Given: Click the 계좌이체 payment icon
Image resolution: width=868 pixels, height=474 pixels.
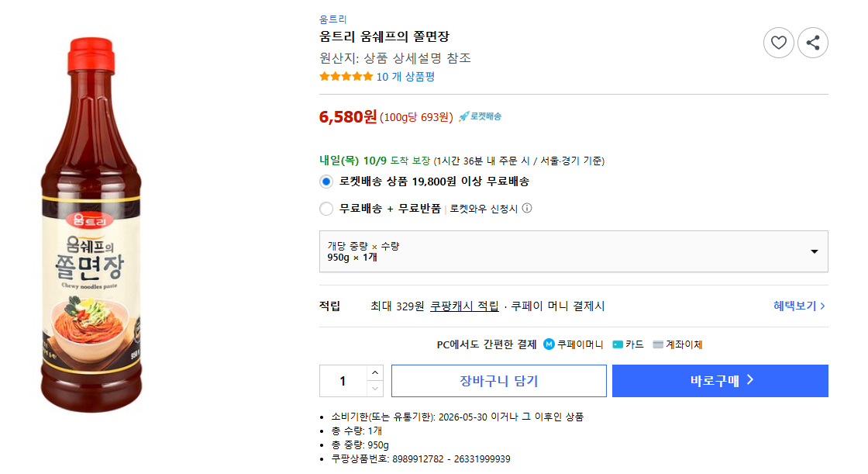Looking at the screenshot, I should (x=658, y=344).
